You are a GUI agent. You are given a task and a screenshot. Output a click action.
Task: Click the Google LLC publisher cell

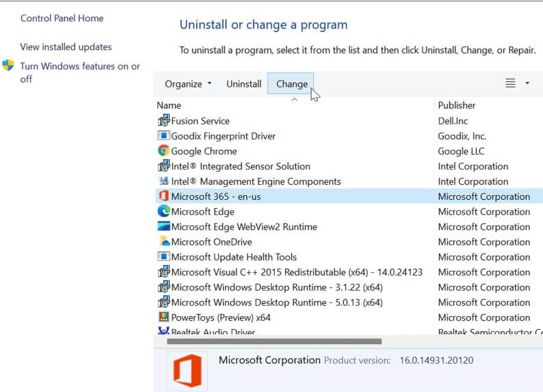pos(461,151)
